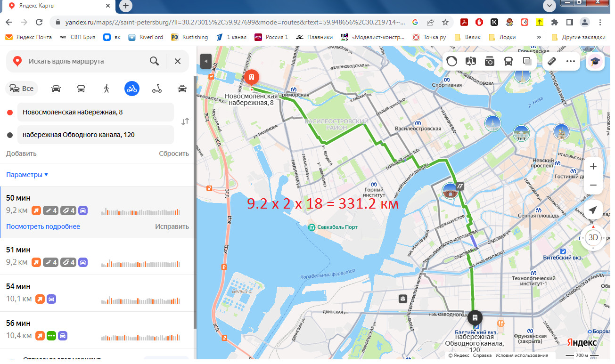Open the traffic layer round icon
Image resolution: width=615 pixels, height=364 pixels.
pyautogui.click(x=452, y=61)
